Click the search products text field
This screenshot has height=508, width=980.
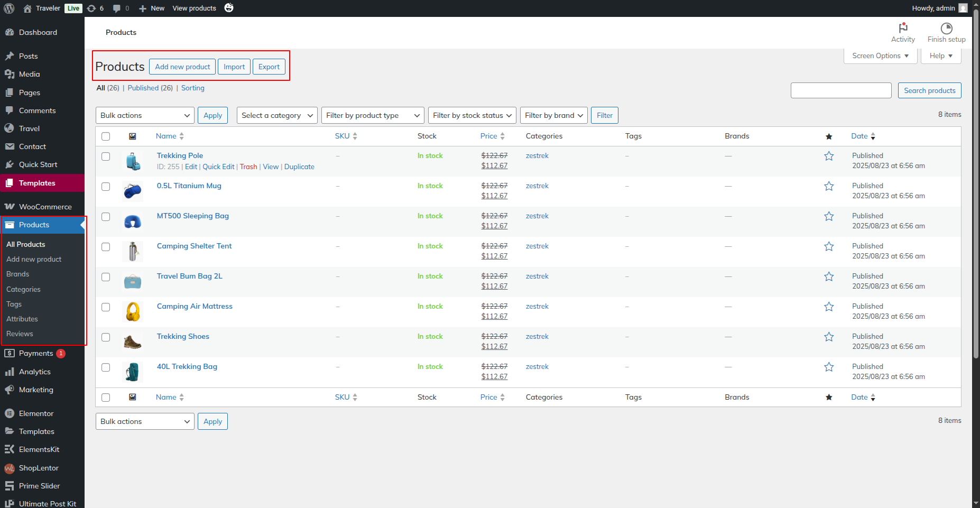(840, 90)
